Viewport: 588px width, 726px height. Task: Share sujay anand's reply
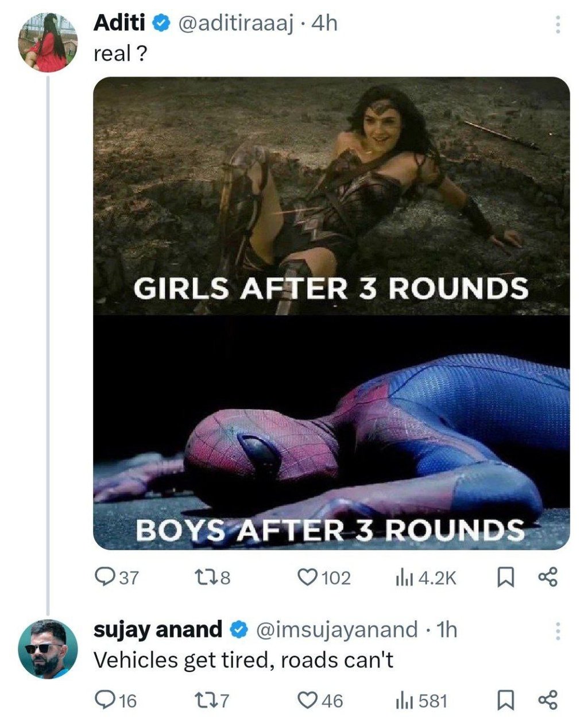pos(547,700)
